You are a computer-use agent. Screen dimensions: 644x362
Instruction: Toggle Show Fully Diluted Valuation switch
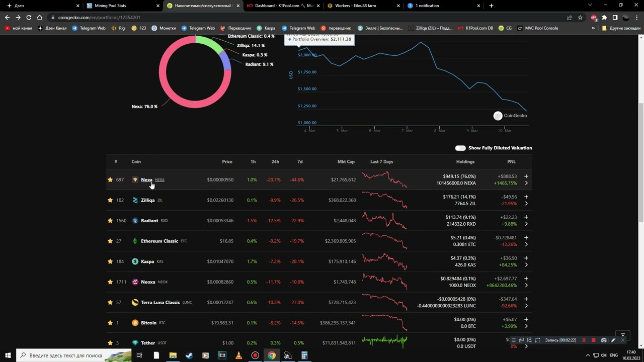[x=460, y=148]
